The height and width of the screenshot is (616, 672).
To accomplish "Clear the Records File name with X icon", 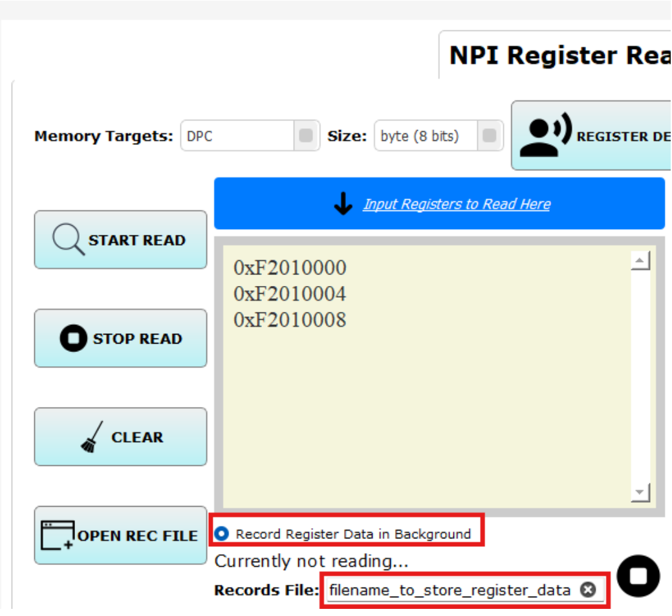I will pos(588,590).
